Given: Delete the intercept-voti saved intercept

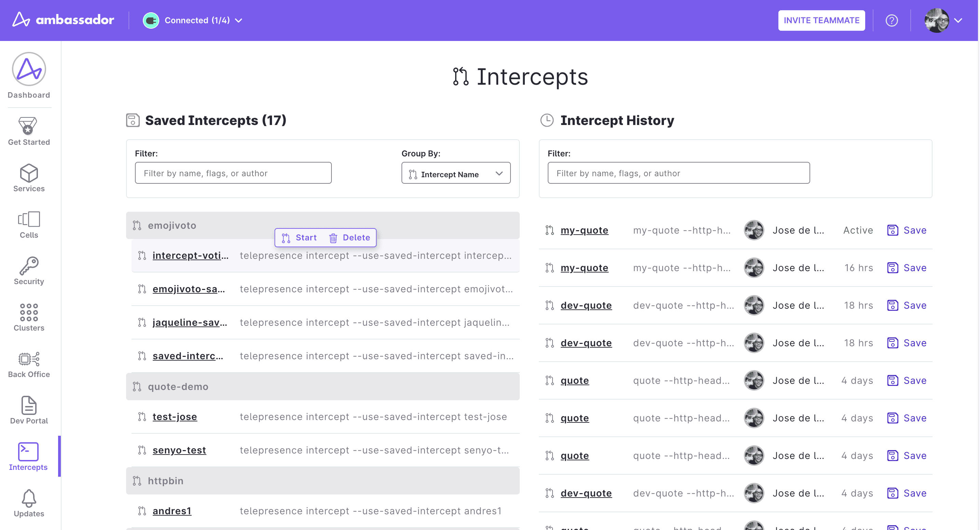Looking at the screenshot, I should [x=349, y=238].
